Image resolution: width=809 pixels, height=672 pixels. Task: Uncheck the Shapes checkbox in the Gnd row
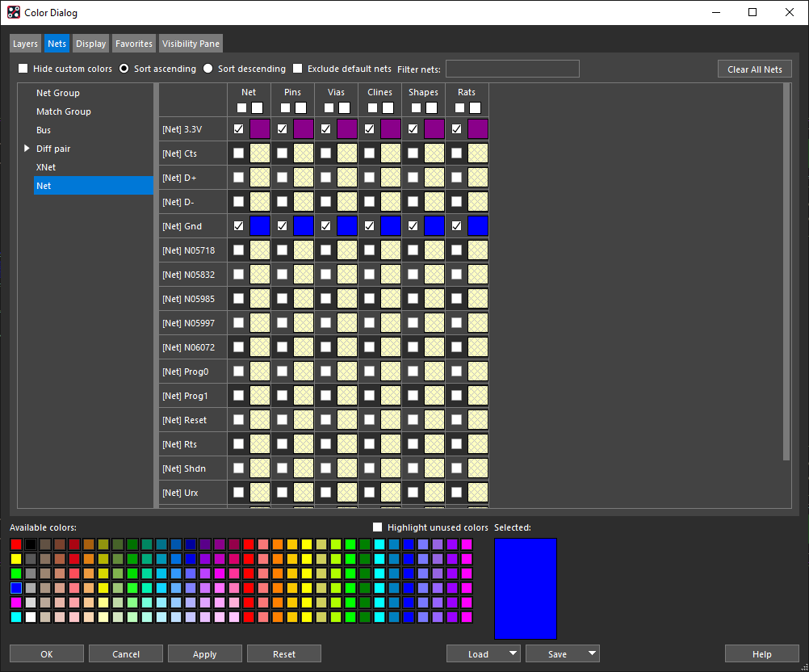coord(413,226)
